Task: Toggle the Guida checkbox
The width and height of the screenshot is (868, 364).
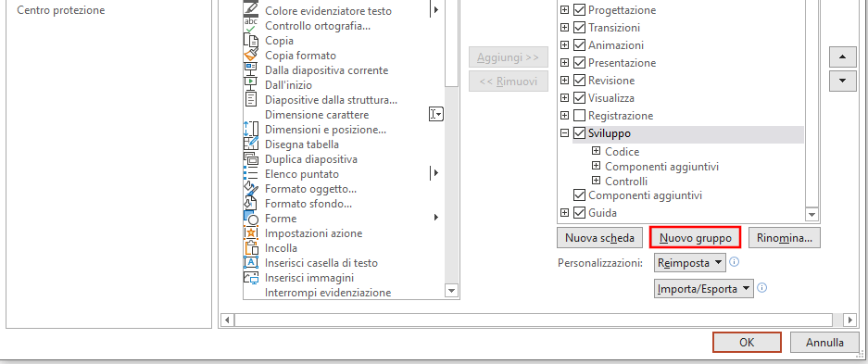Action: coord(580,212)
